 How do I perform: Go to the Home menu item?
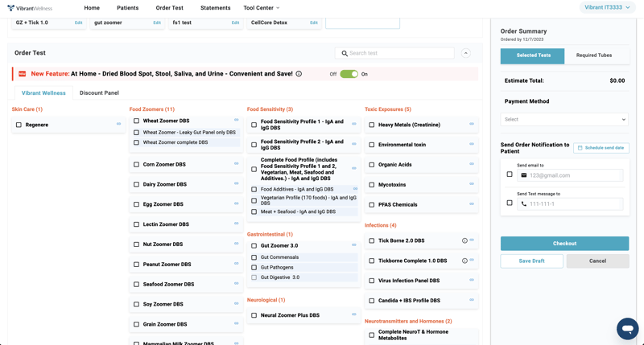92,8
